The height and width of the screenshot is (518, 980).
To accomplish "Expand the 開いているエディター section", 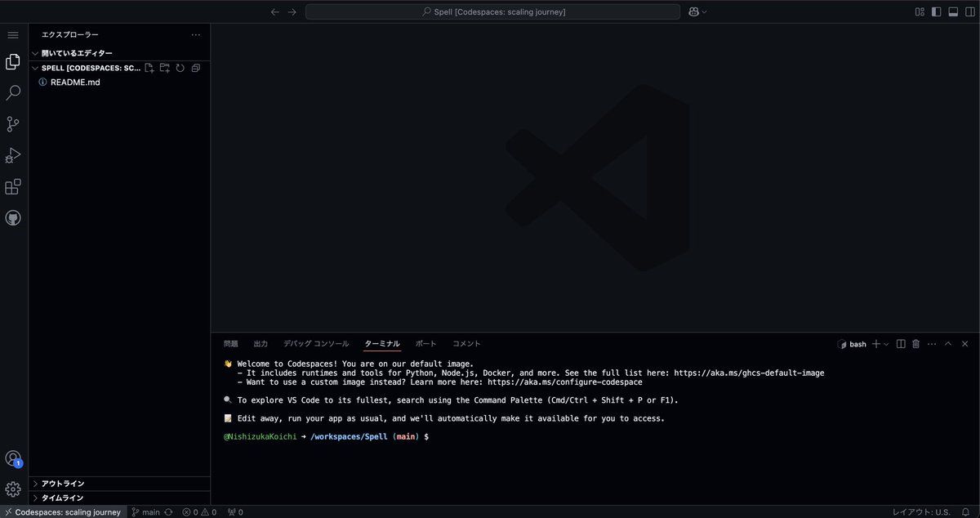I will (119, 53).
